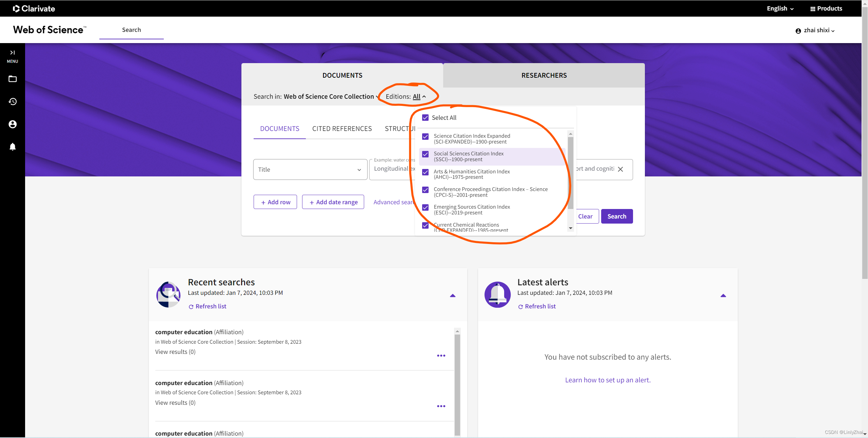Screen dimensions: 868x438
Task: Click the Products grid icon
Action: pyautogui.click(x=813, y=9)
